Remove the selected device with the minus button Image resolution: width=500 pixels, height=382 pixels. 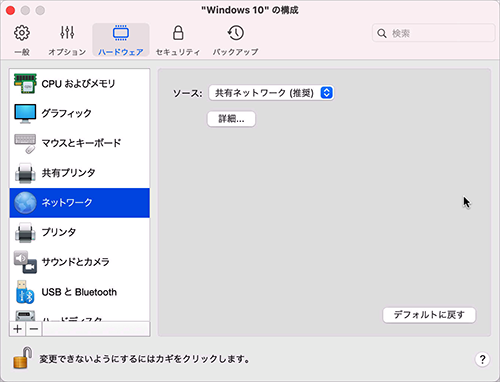click(34, 329)
